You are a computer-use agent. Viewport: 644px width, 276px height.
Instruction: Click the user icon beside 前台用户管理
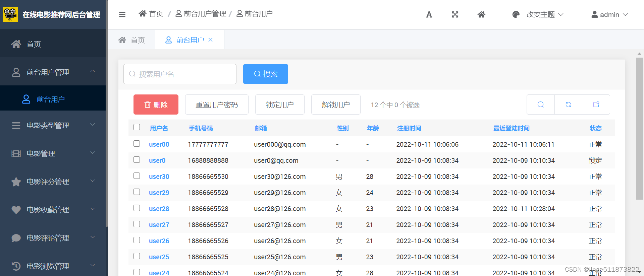[x=16, y=72]
